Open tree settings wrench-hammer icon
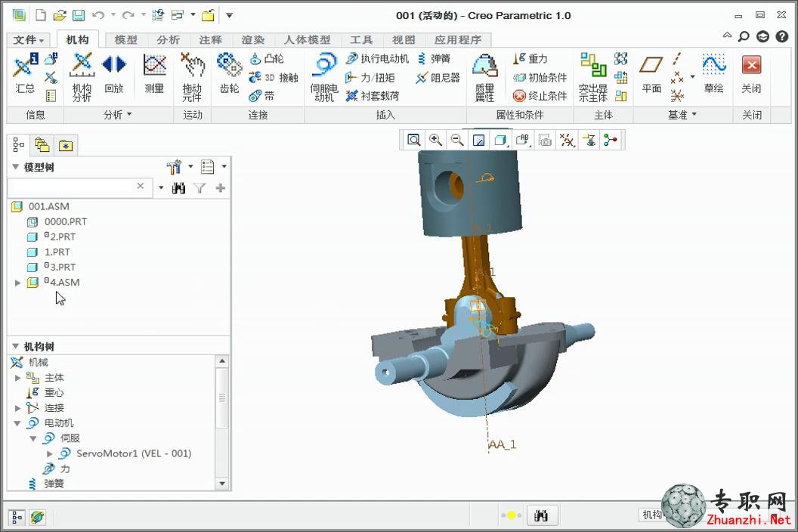Screen dimensions: 798x532 click(x=174, y=167)
